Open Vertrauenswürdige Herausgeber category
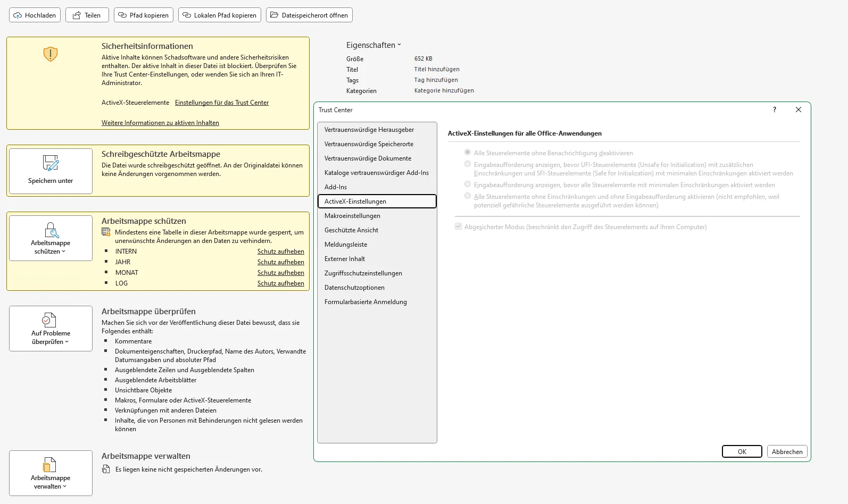This screenshot has height=504, width=848. (377, 130)
